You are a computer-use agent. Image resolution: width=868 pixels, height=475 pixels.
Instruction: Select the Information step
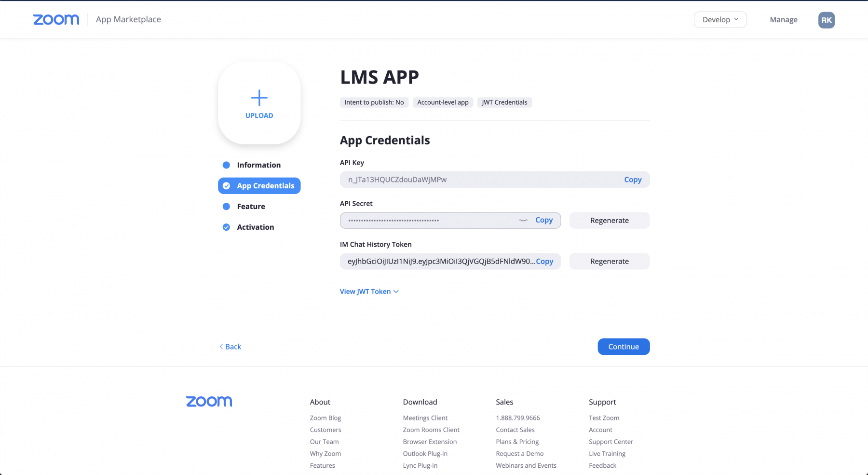(259, 165)
